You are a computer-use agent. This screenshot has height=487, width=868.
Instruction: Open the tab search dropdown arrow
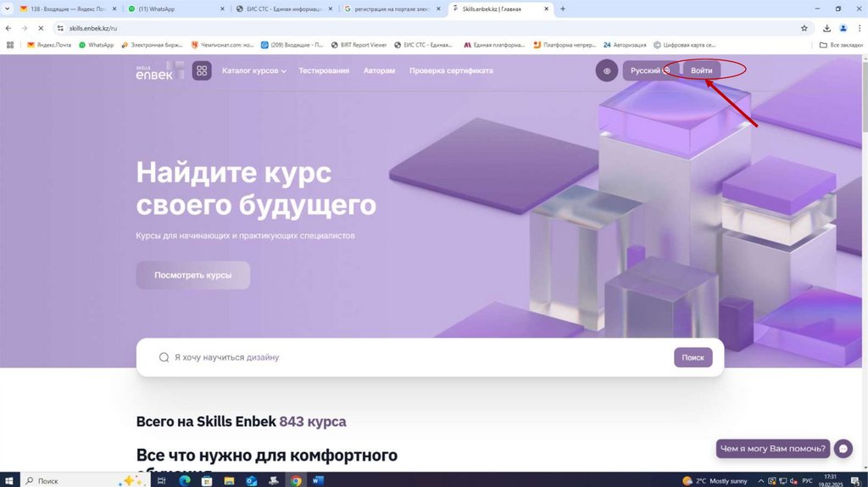click(7, 8)
